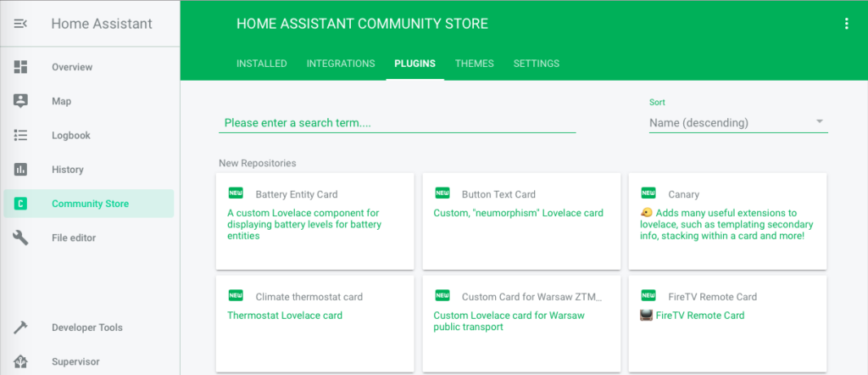Click the neumorphism Lovelace card description
The width and height of the screenshot is (868, 375).
point(518,213)
